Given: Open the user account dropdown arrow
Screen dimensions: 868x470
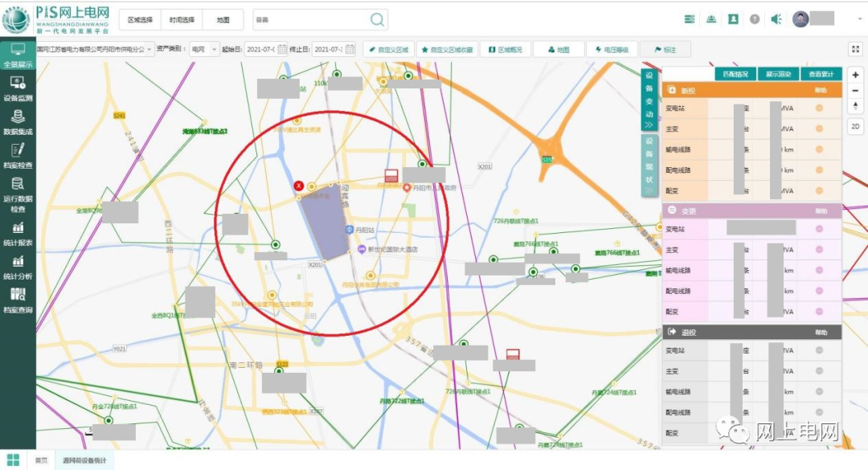Looking at the screenshot, I should tap(859, 19).
